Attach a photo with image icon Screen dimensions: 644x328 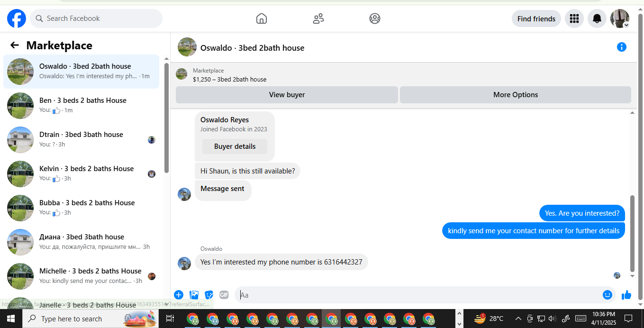click(x=194, y=295)
